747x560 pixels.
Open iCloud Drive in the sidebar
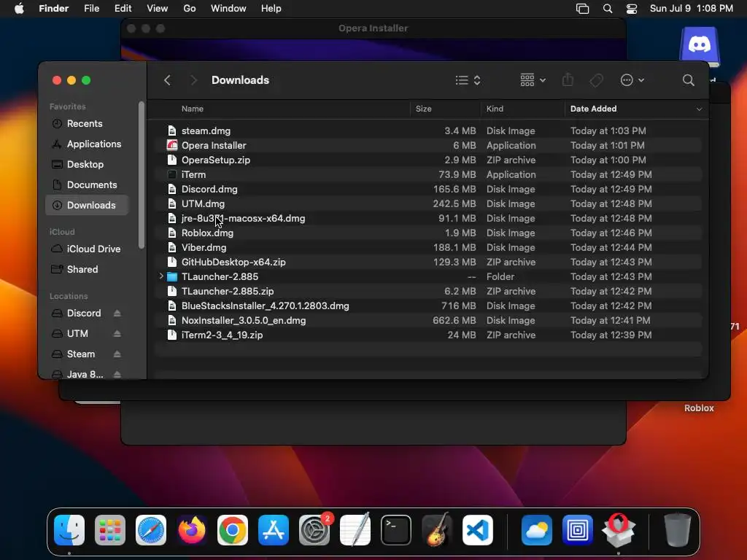[x=87, y=249]
